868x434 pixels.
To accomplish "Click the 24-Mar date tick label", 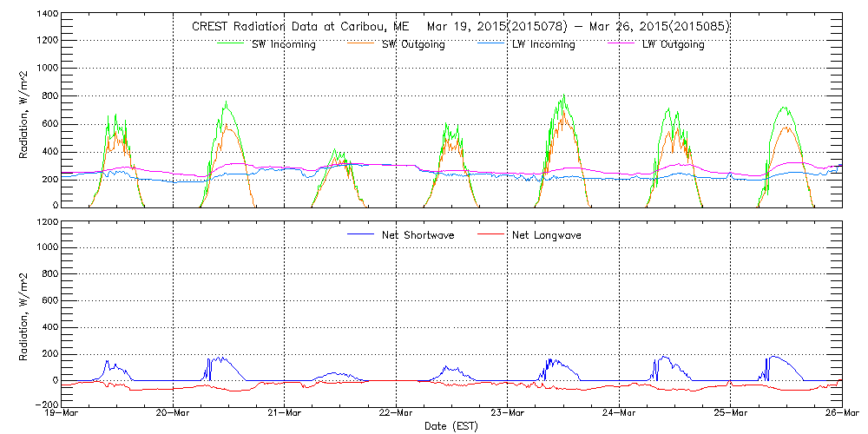I will 619,414.
